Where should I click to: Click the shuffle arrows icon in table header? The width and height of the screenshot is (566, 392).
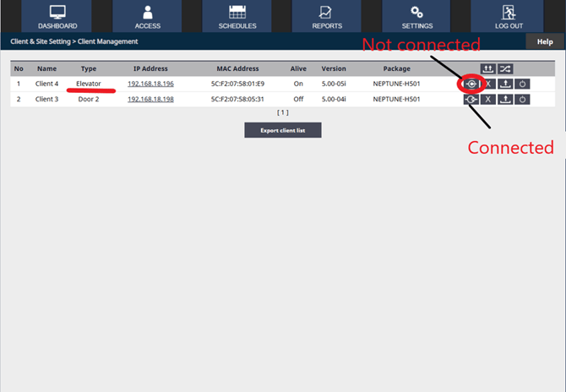(x=505, y=68)
